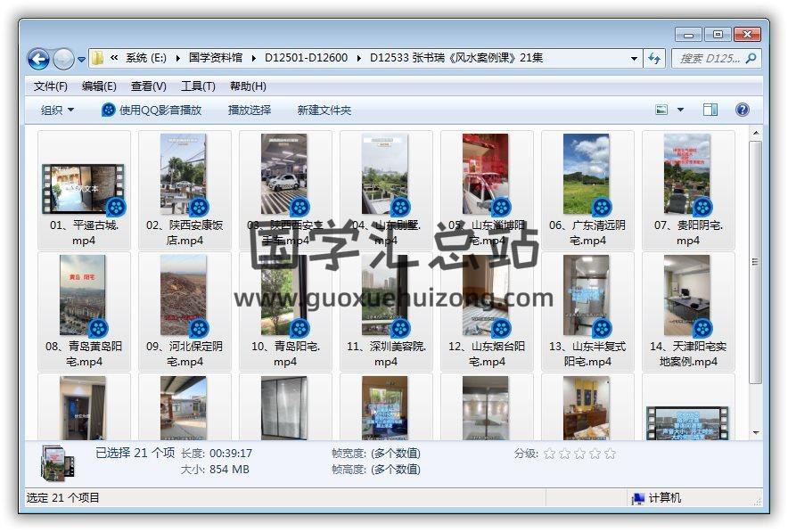
Task: Open the help question mark icon
Action: click(742, 110)
